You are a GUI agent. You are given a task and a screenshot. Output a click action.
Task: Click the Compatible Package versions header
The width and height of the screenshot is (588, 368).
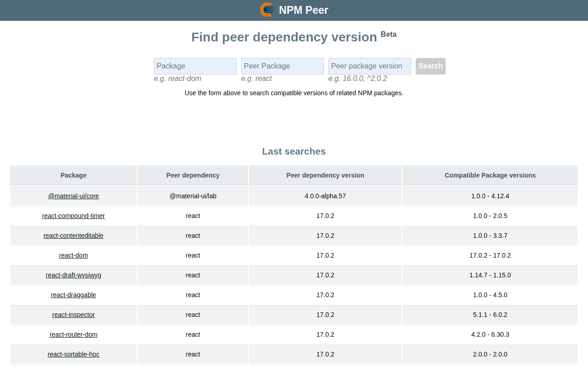(490, 175)
